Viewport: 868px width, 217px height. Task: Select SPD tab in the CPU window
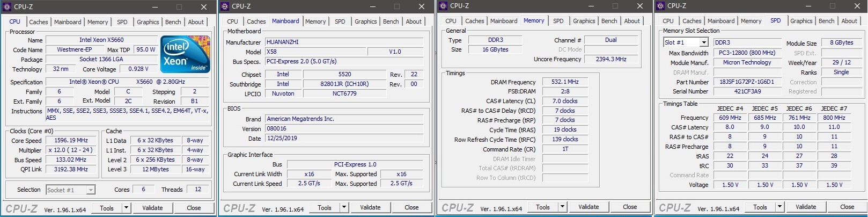[122, 22]
